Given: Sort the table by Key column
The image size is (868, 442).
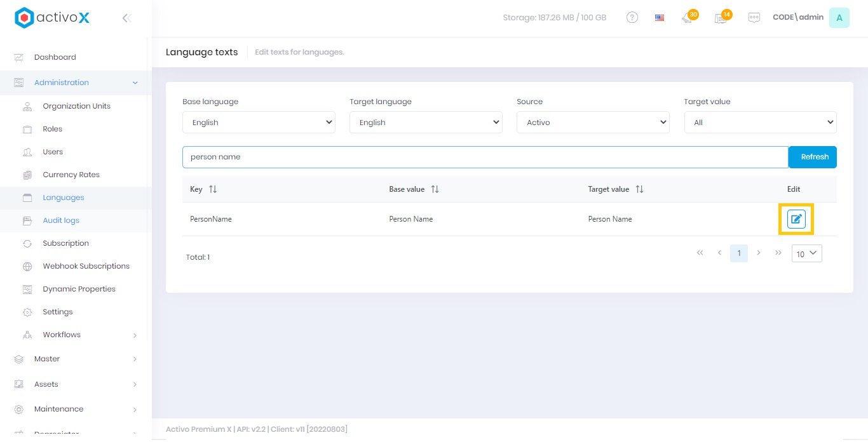Looking at the screenshot, I should click(213, 189).
